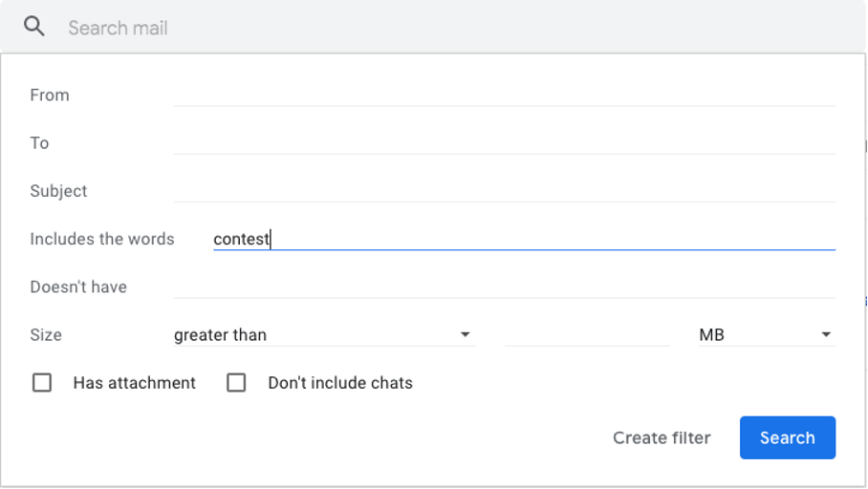Select the To recipient field

click(505, 142)
